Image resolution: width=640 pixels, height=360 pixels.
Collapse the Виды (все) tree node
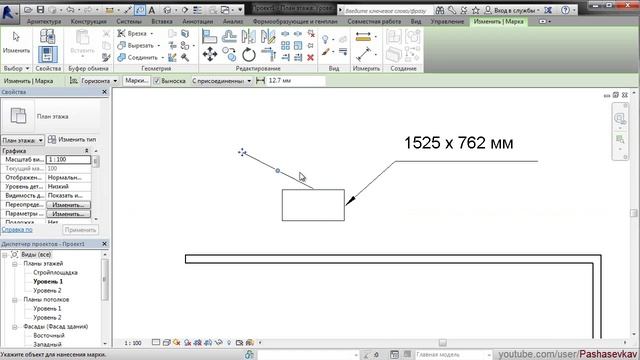pos(5,255)
